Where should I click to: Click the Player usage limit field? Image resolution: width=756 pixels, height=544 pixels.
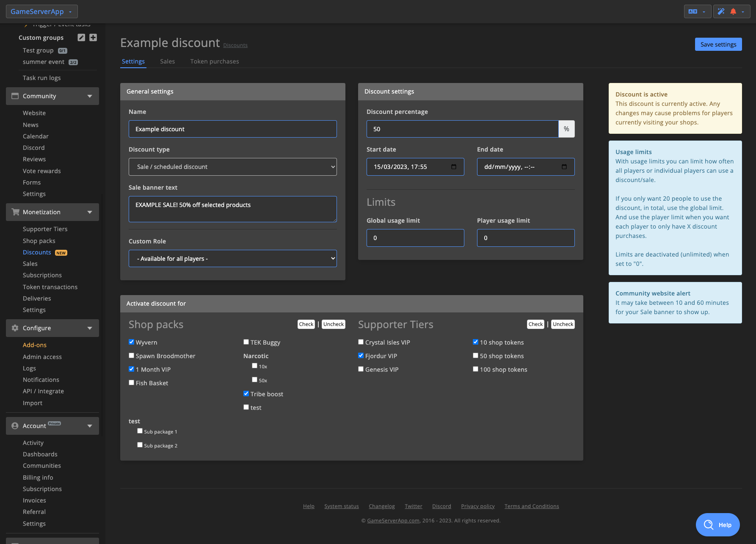526,238
